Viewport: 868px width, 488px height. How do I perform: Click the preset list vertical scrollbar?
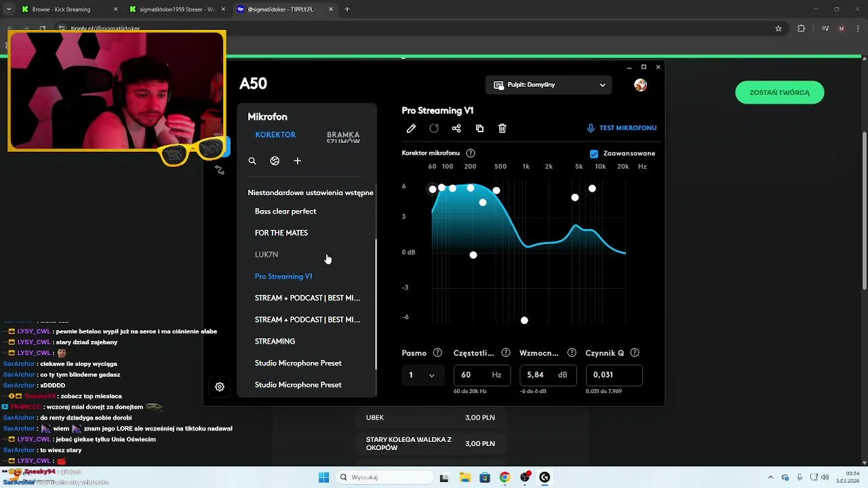[376, 305]
